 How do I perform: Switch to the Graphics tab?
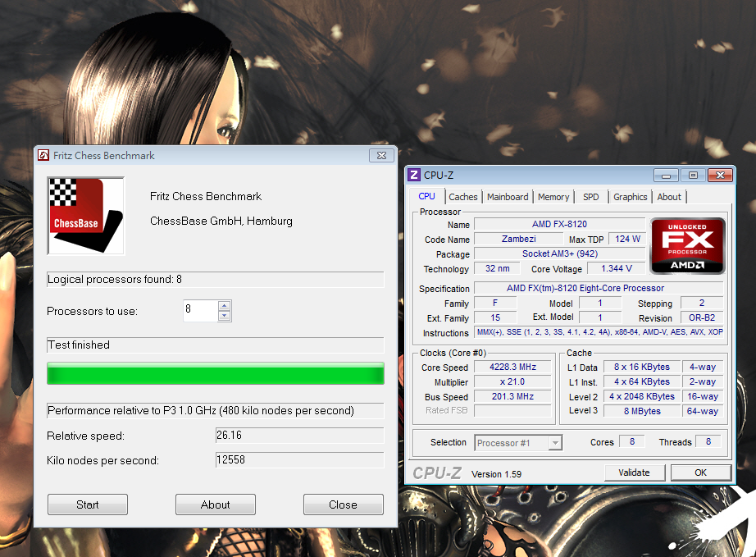click(x=631, y=197)
